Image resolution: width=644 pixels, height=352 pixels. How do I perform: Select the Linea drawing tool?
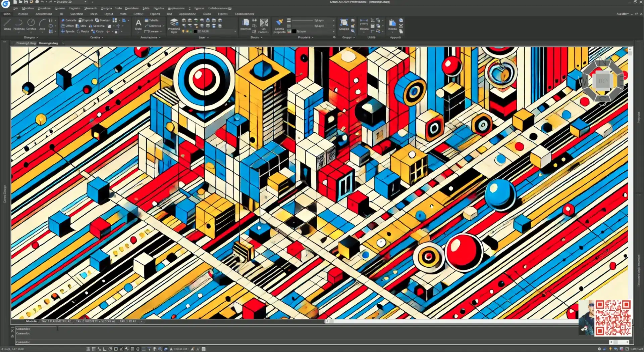pos(7,25)
